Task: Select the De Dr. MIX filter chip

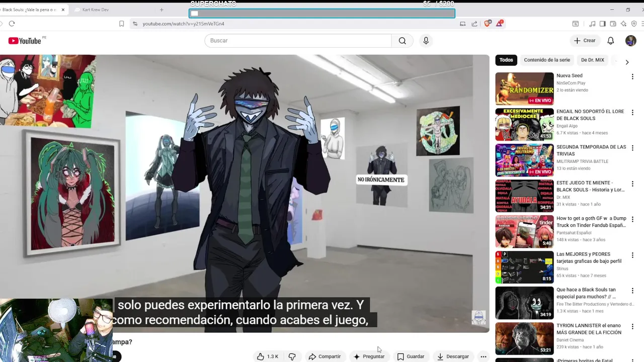Action: pyautogui.click(x=593, y=60)
